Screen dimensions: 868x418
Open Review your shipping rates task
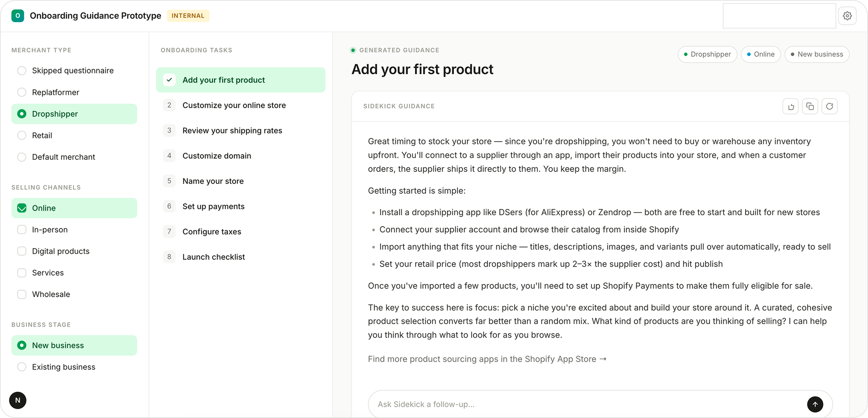(x=241, y=131)
